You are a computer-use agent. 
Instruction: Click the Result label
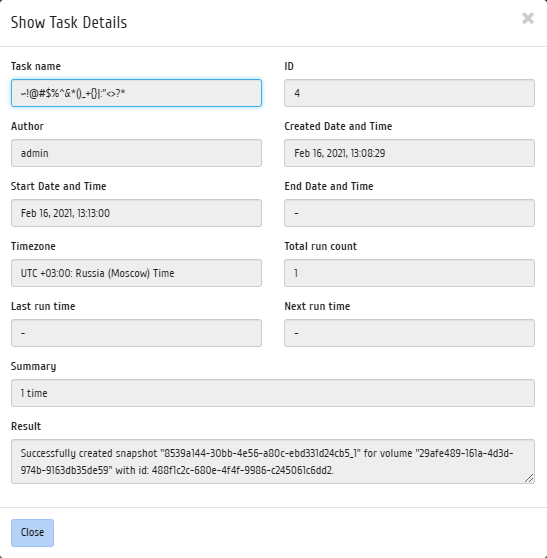click(x=26, y=426)
